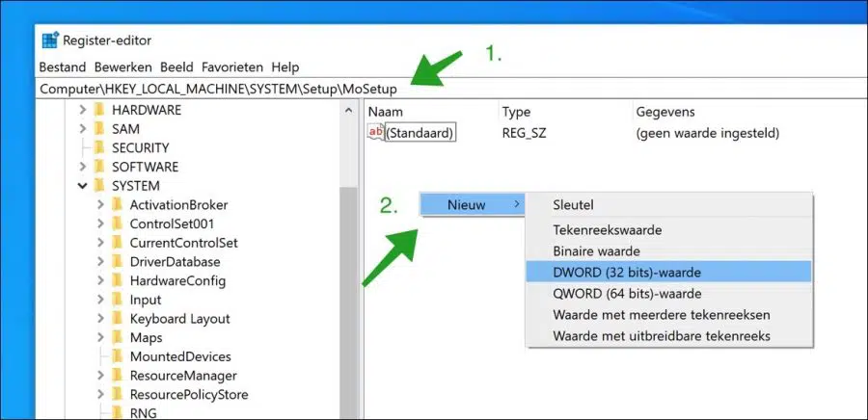This screenshot has width=868, height=420.
Task: Click the SYSTEM folder icon
Action: 99,186
